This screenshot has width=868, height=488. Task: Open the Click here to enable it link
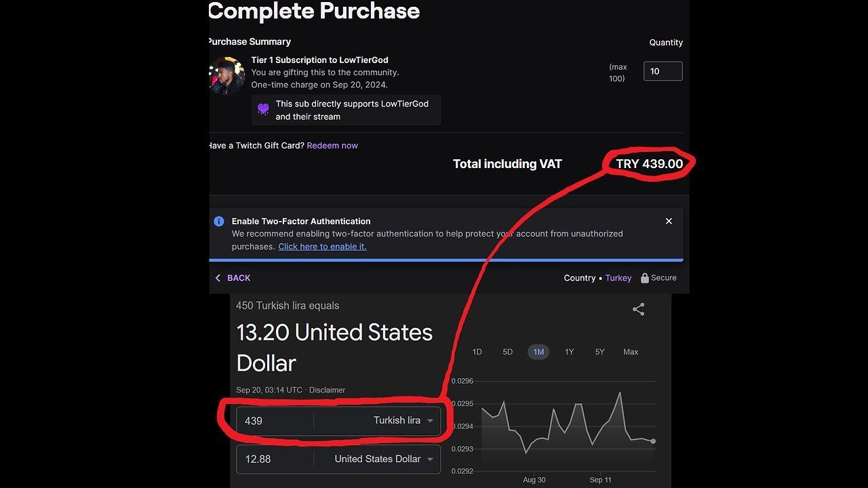[322, 247]
